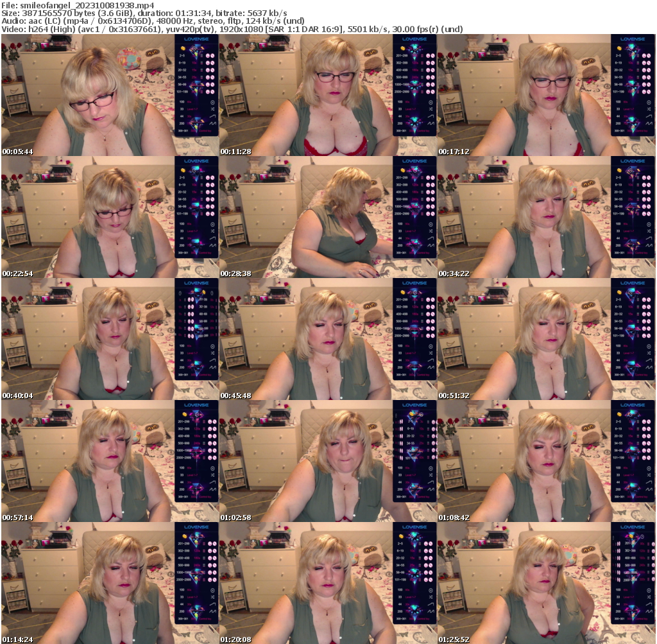The image size is (657, 644).
Task: Toggle the prohibition icon for the 20-32 tier
Action: 212,70
